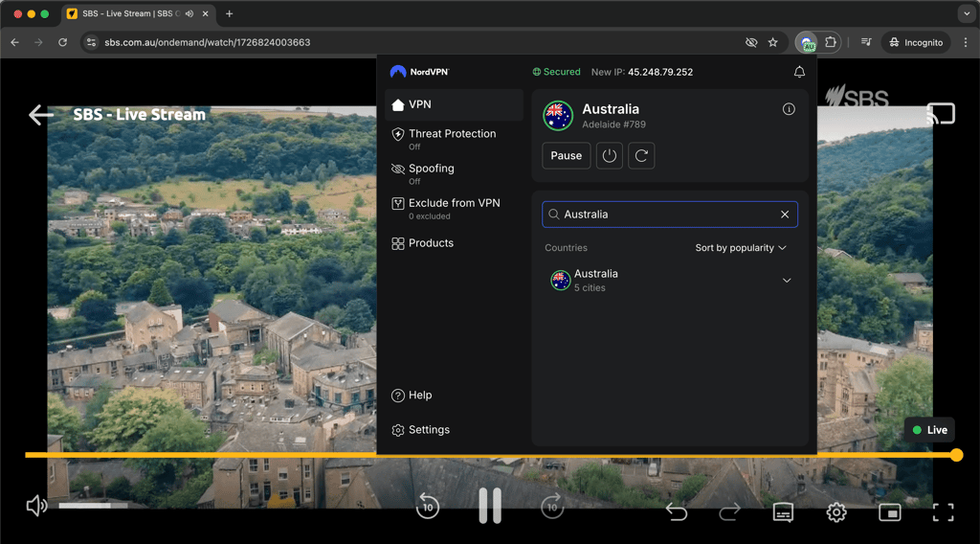The height and width of the screenshot is (544, 980).
Task: Pause the SBS live stream
Action: point(490,506)
